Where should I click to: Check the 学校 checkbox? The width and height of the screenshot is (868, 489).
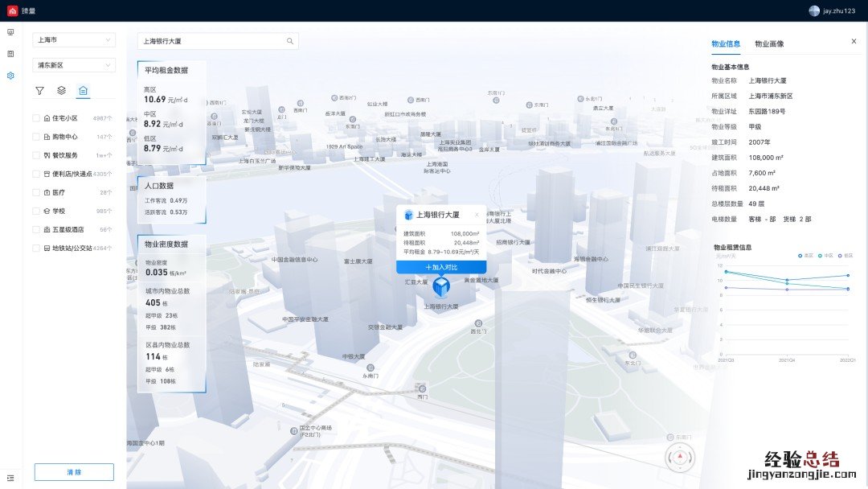coord(36,211)
